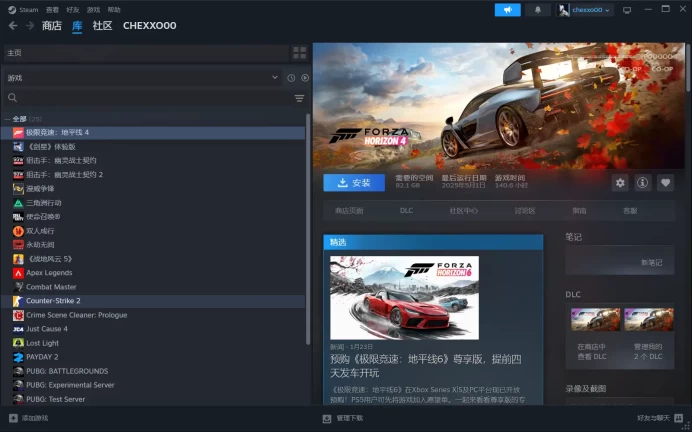The image size is (692, 432).
Task: Click the add game plus icon
Action: (x=13, y=418)
